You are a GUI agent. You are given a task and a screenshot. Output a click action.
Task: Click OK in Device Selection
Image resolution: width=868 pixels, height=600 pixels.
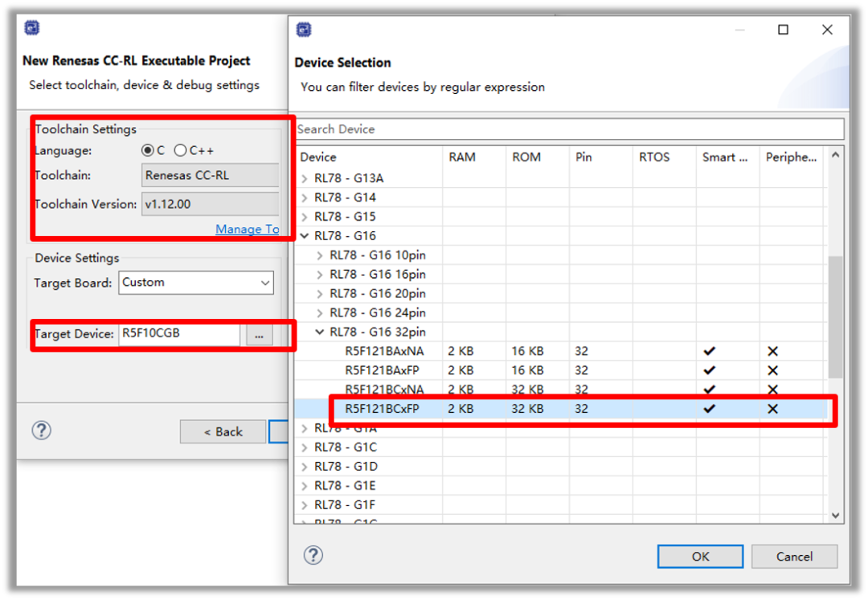click(700, 557)
